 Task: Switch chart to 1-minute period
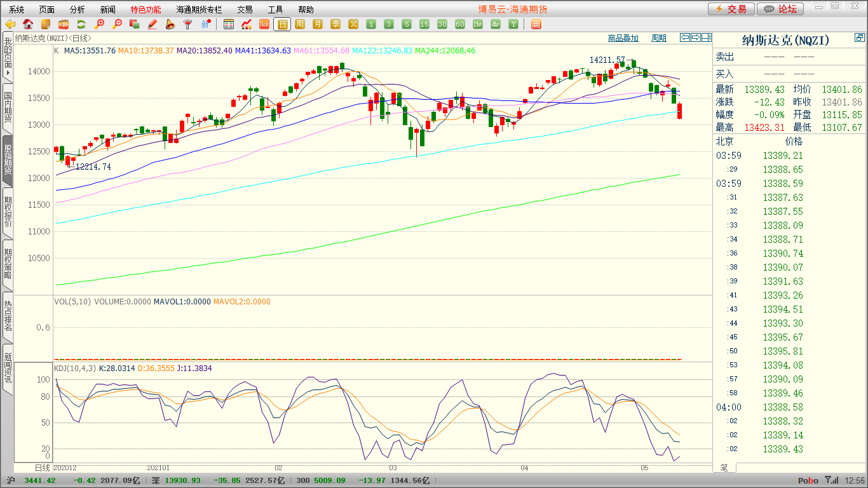(x=371, y=24)
